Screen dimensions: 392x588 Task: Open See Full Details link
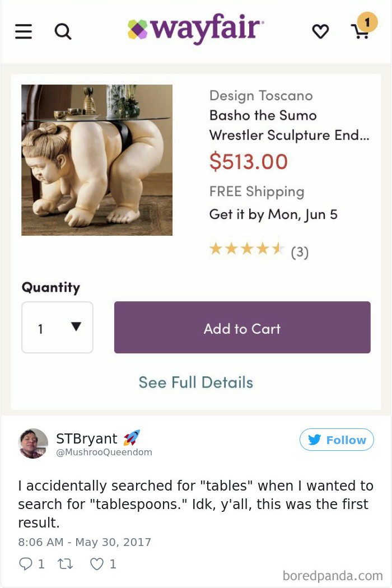tap(195, 382)
